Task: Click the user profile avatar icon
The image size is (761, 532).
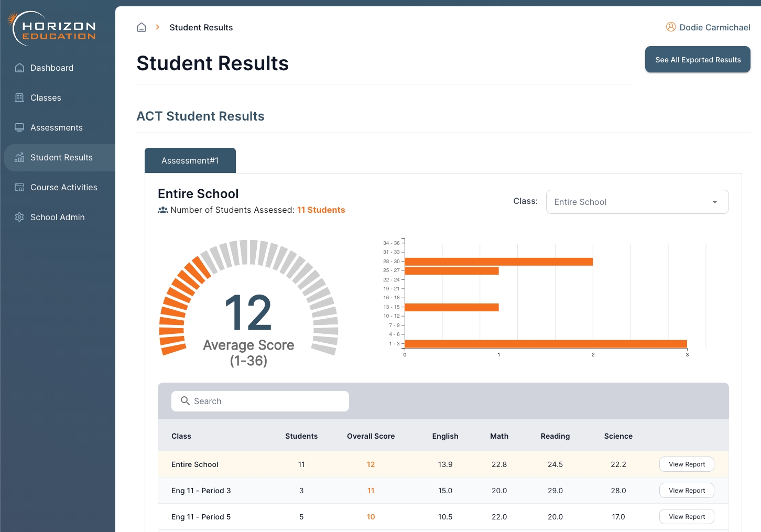Action: tap(670, 27)
